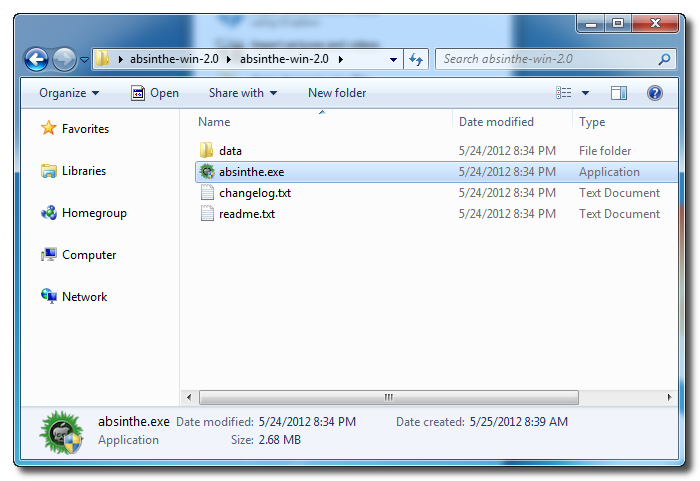
Task: Click the Date created value in details pane
Action: coord(519,422)
